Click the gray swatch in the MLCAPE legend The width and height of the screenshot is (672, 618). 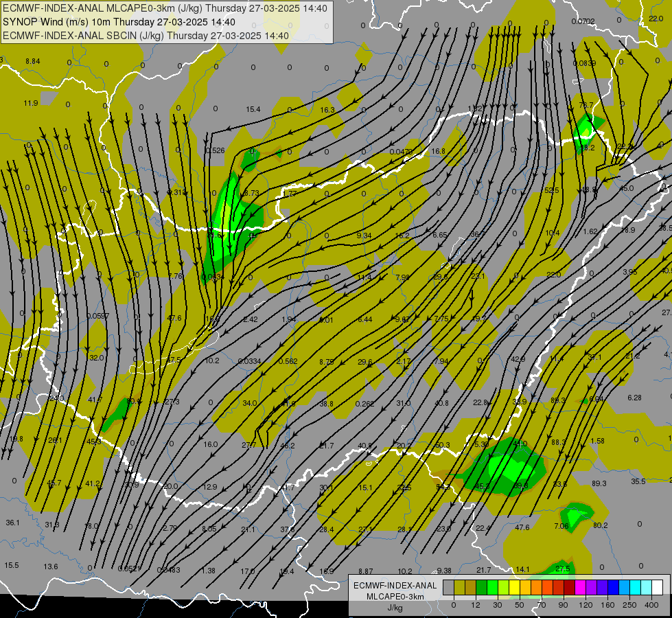(x=448, y=587)
